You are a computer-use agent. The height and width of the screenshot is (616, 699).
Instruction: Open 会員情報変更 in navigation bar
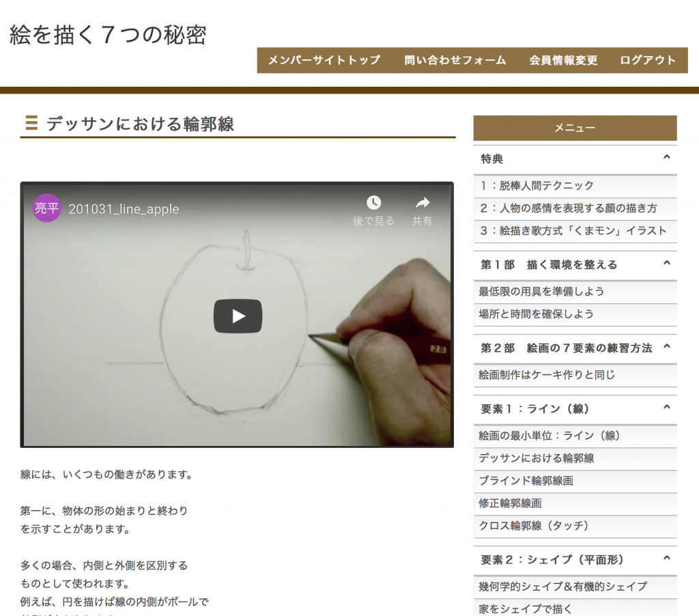pos(563,60)
